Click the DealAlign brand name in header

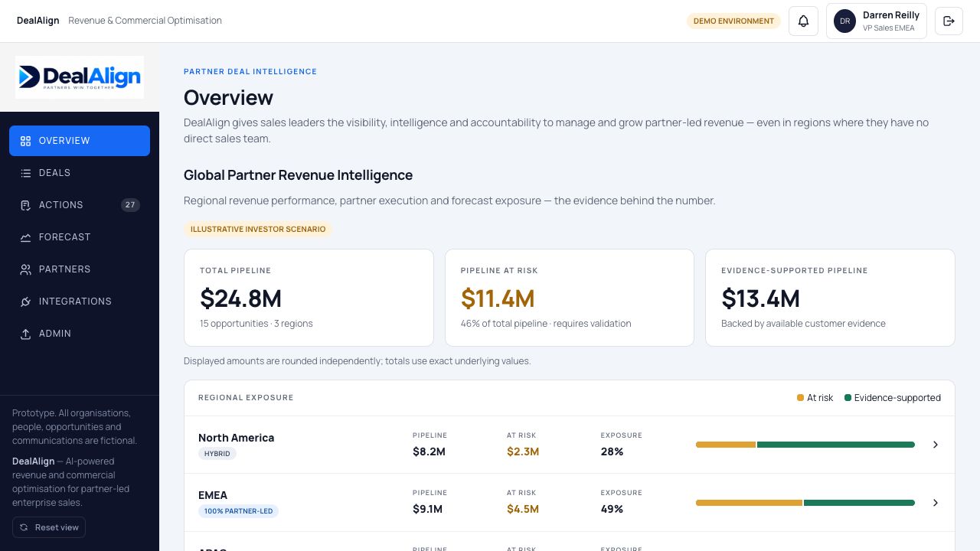click(x=38, y=21)
